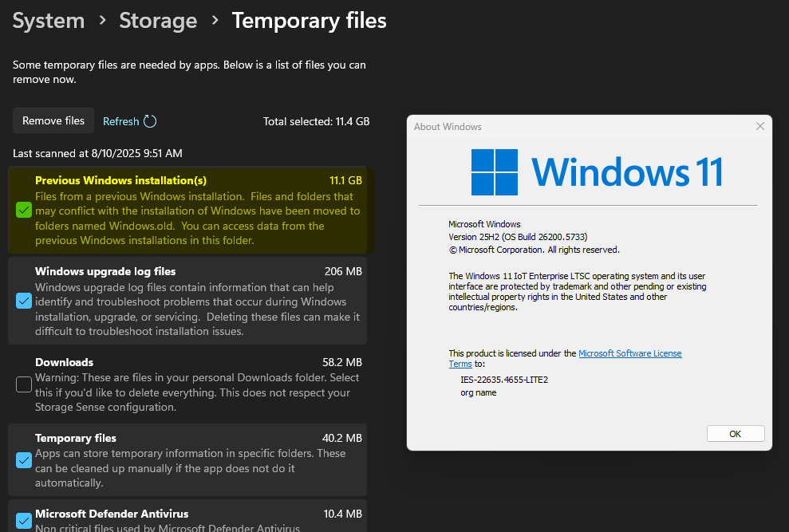Go to Storage breadcrumb item
The width and height of the screenshot is (789, 532).
click(x=158, y=21)
